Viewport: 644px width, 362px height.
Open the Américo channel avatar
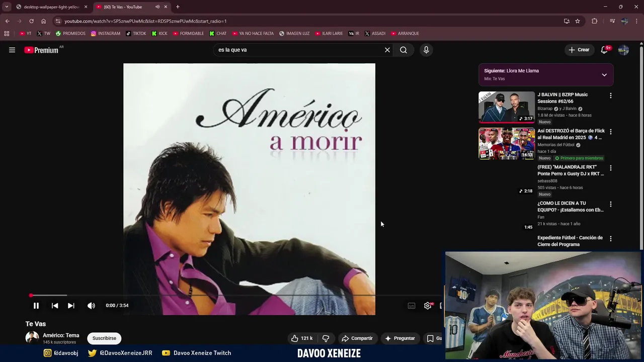(32, 338)
